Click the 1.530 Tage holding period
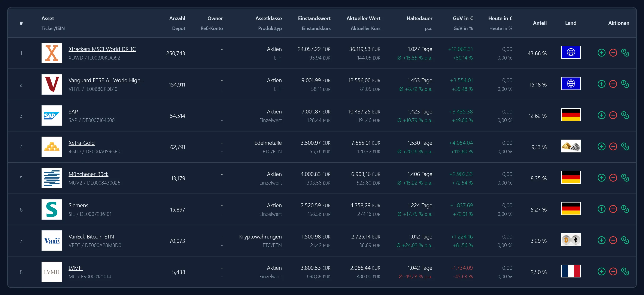The height and width of the screenshot is (295, 644). point(420,143)
